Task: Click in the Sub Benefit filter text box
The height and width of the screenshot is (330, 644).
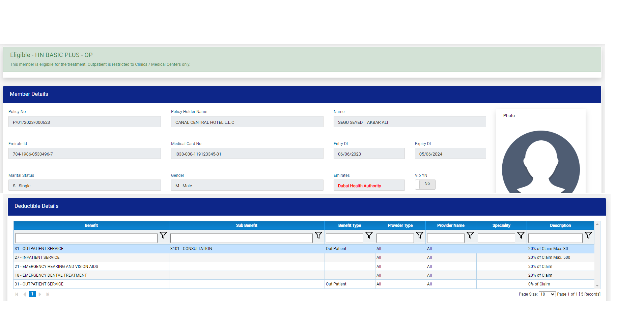Action: click(x=241, y=238)
